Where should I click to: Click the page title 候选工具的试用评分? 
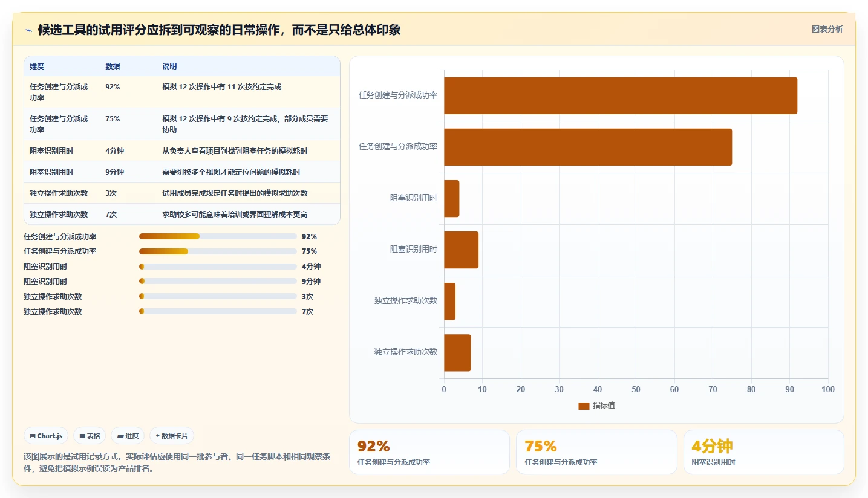219,30
